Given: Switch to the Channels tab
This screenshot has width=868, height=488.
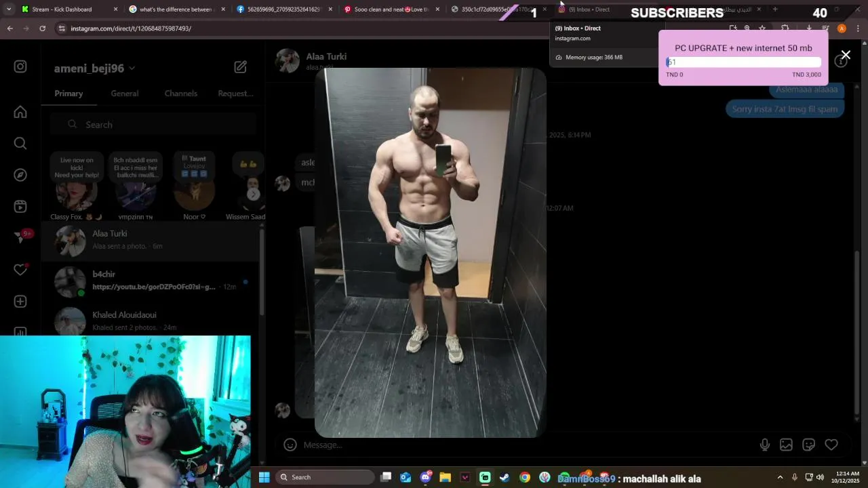Looking at the screenshot, I should point(181,94).
